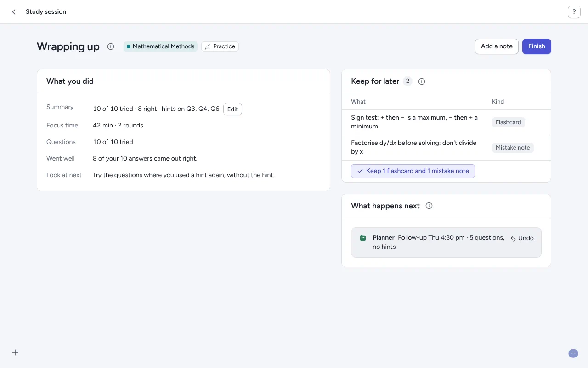Click the Keep for later count badge 2
The width and height of the screenshot is (588, 368).
click(x=407, y=81)
